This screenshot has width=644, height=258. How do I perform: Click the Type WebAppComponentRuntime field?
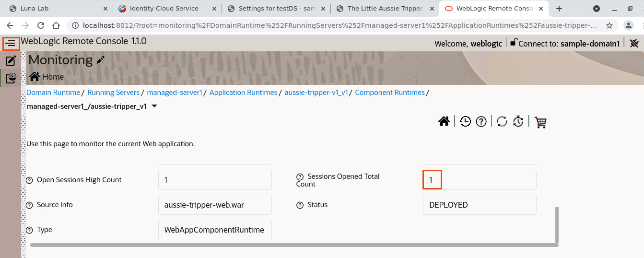(215, 230)
